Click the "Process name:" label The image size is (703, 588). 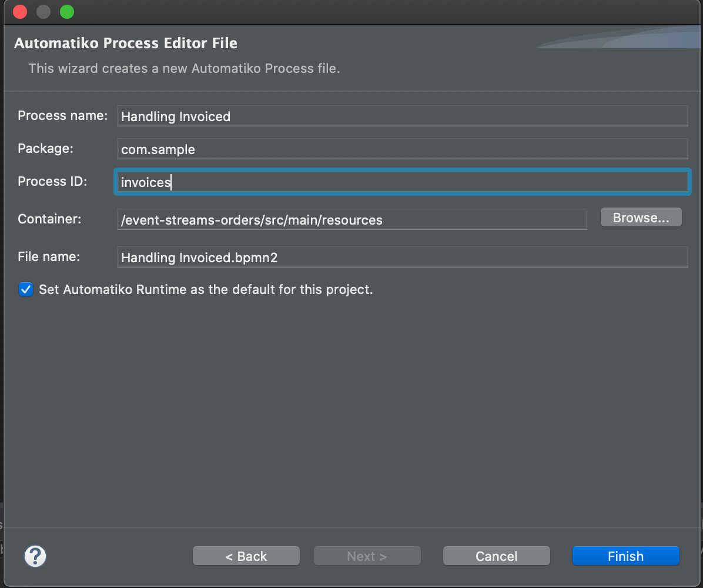(63, 115)
